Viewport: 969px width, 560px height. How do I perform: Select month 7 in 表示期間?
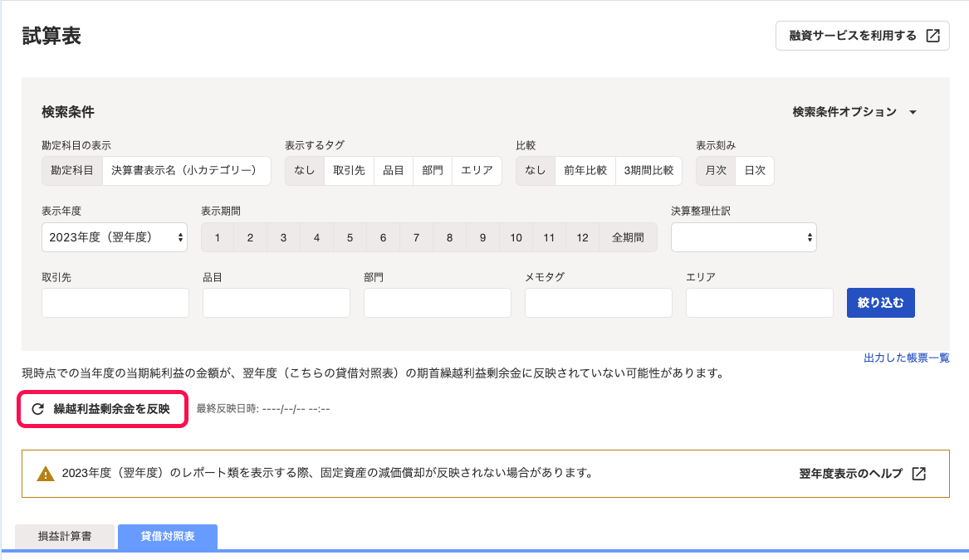pyautogui.click(x=417, y=238)
